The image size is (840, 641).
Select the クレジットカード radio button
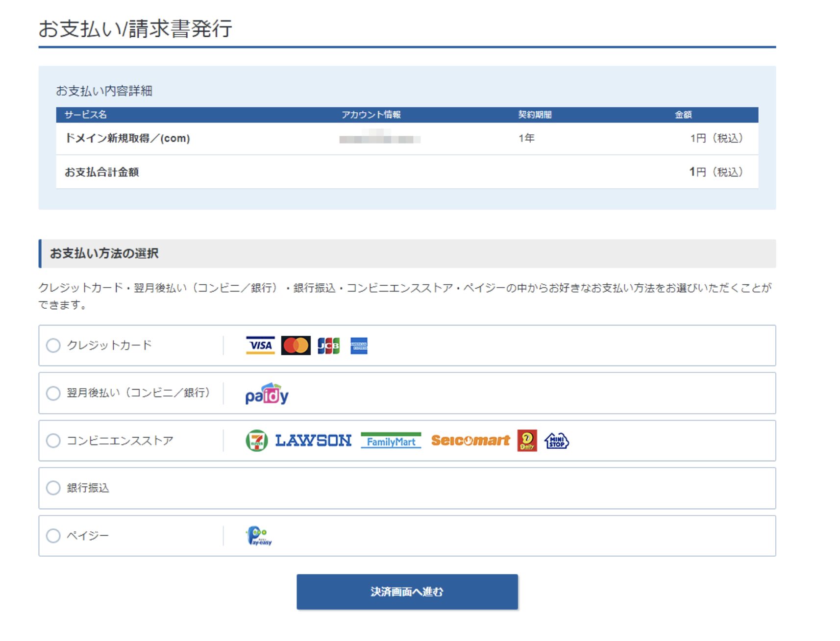[53, 345]
